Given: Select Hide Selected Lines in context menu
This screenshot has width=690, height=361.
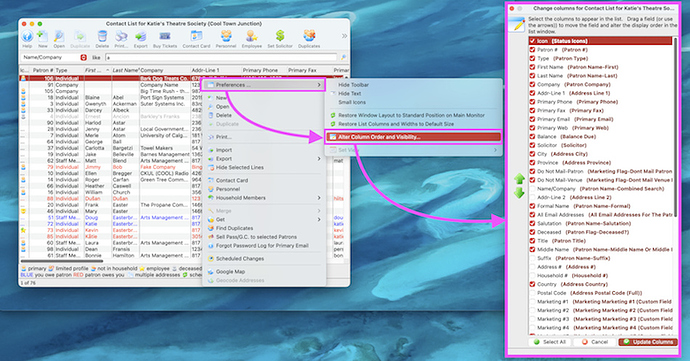Looking at the screenshot, I should point(239,167).
